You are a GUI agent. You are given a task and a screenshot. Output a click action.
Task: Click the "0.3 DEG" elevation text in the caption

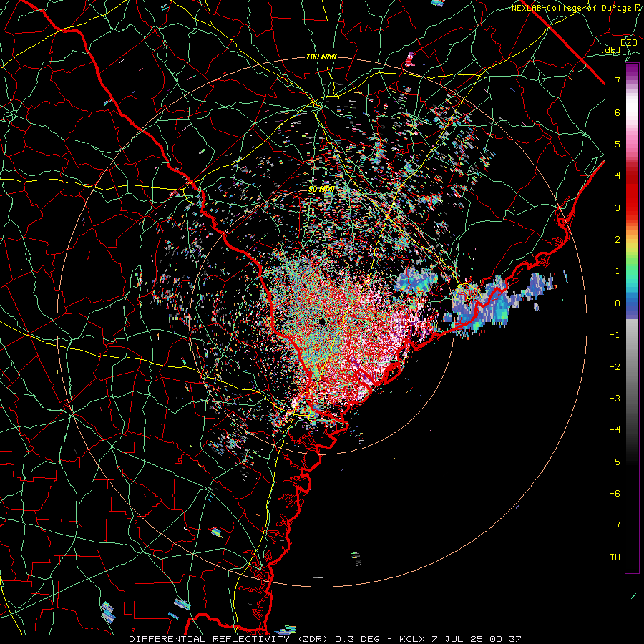[356, 639]
